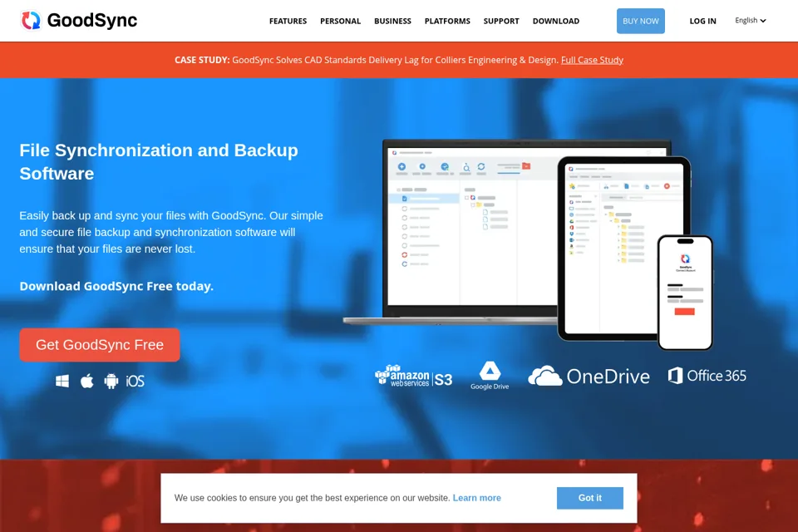The image size is (798, 532).
Task: Open the Full Case Study link
Action: [592, 60]
